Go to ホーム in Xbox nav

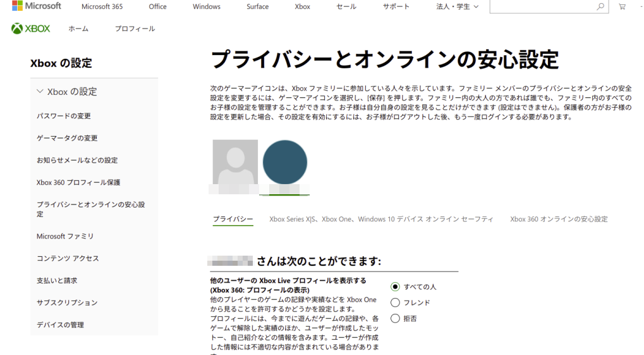(78, 28)
